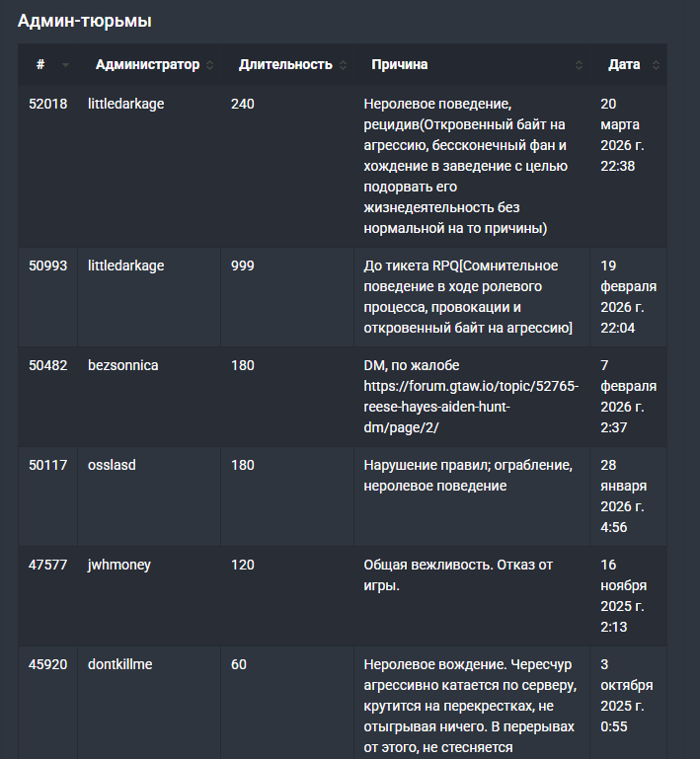Select the Длительность header label

[x=285, y=65]
